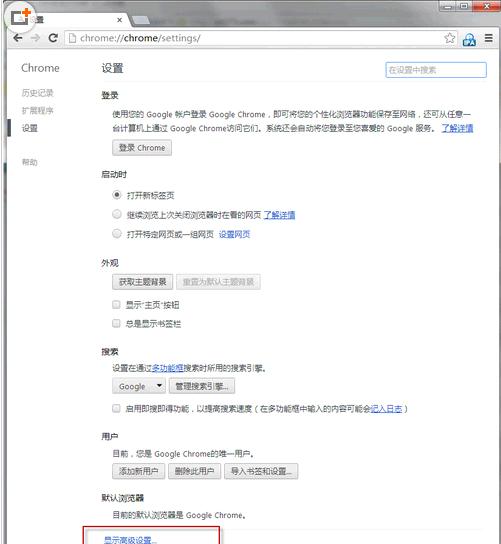Screen dimensions: 501x544
Task: Click the 登录 Chrome button
Action: (x=142, y=148)
